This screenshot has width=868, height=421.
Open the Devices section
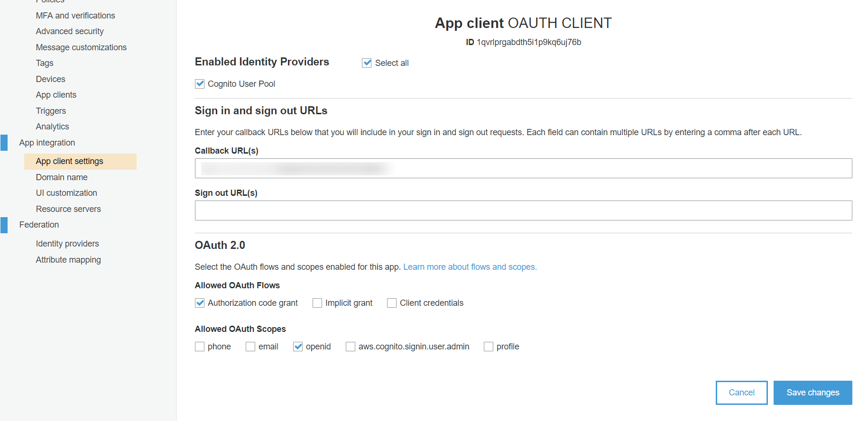[x=50, y=79]
